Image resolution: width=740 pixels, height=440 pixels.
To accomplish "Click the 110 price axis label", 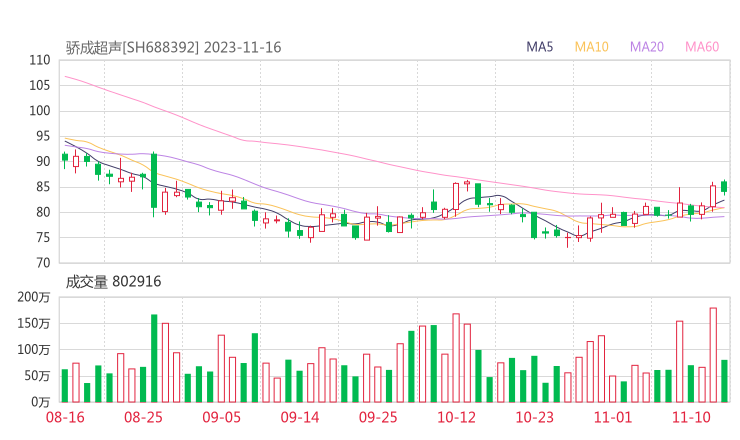I will tap(39, 60).
